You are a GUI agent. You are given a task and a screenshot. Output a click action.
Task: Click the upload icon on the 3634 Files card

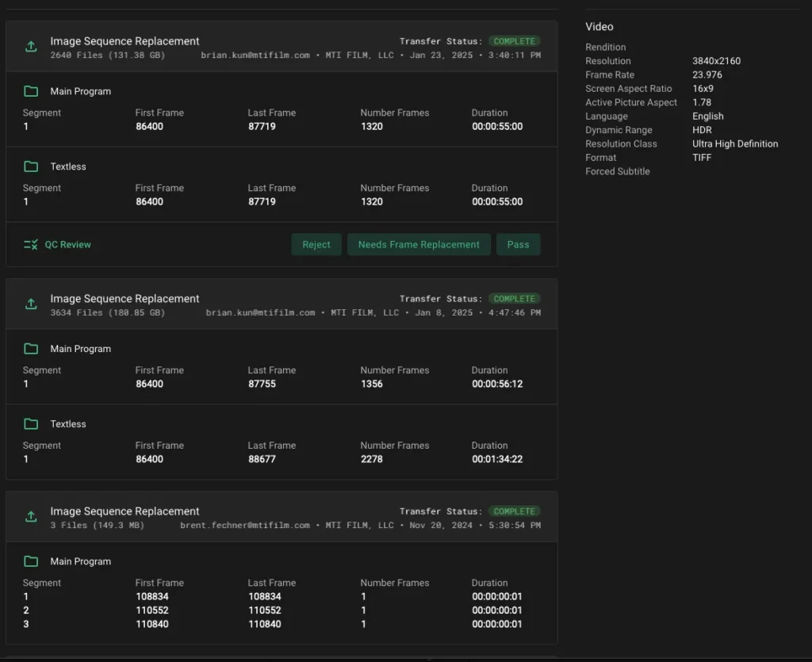[x=31, y=304]
